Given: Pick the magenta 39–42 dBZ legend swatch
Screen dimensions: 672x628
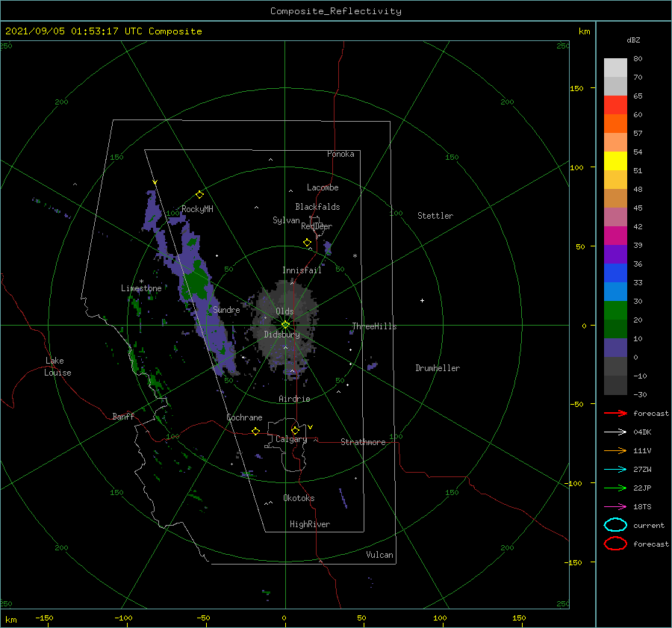Looking at the screenshot, I should (615, 236).
